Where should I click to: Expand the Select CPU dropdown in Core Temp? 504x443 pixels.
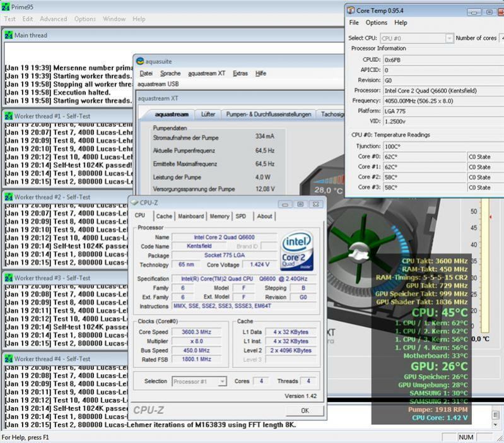449,38
